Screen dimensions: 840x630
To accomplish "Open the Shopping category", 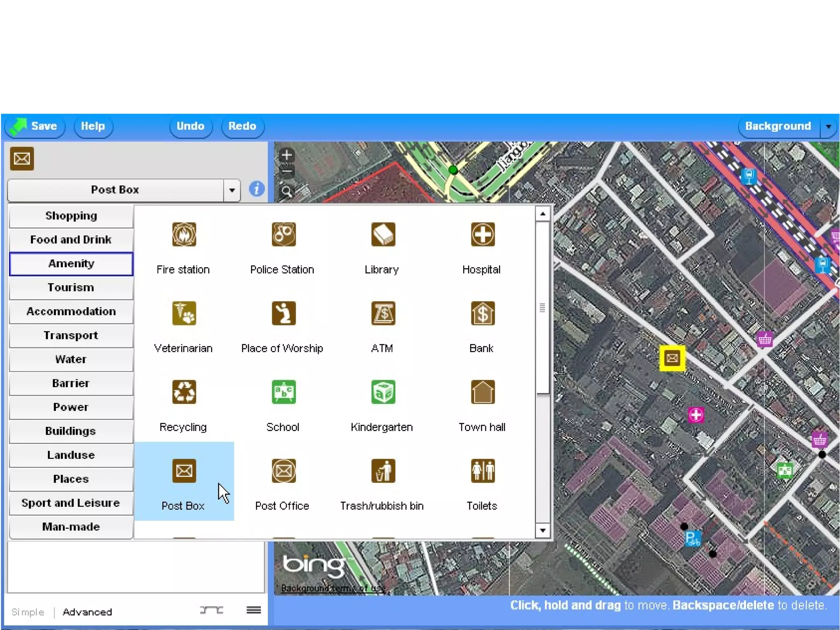I will 71,216.
